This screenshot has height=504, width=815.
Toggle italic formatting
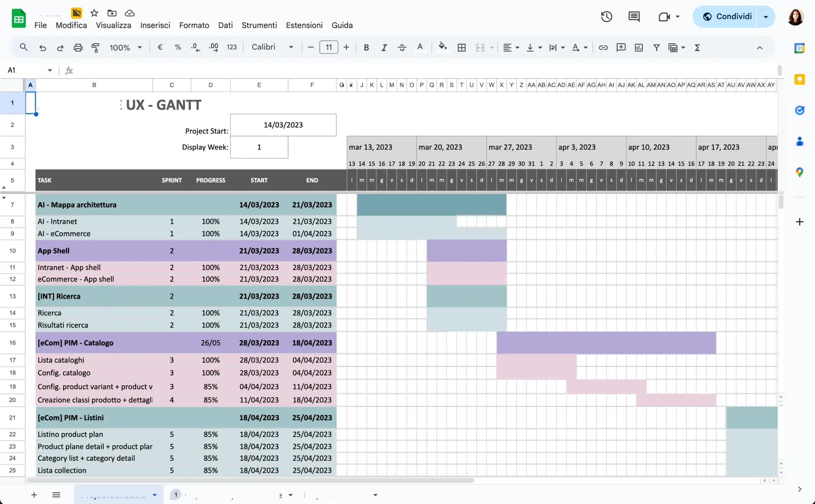(384, 47)
